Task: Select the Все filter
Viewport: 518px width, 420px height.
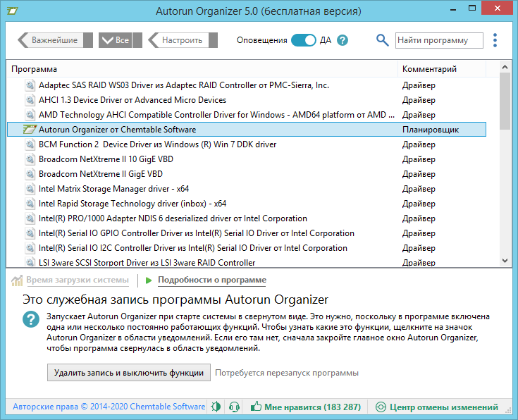Action: (x=121, y=40)
